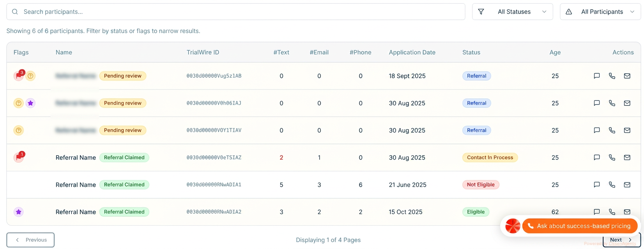Click the #Email column header
The width and height of the screenshot is (644, 249).
(319, 53)
